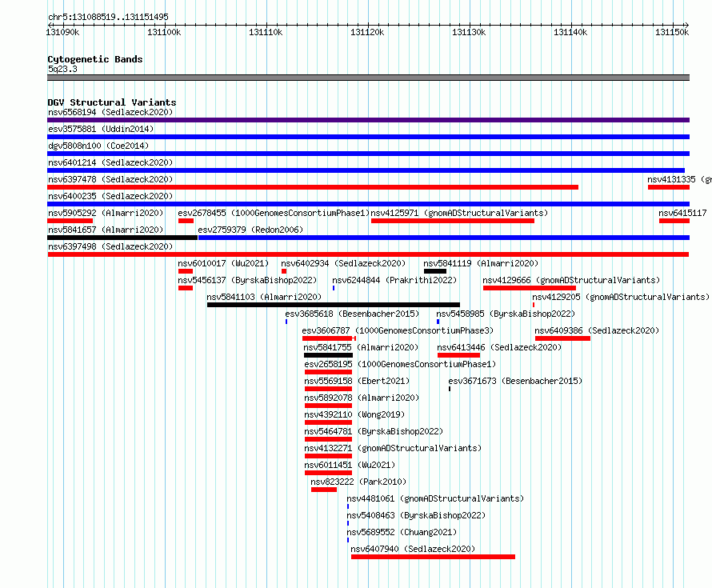Image resolution: width=712 pixels, height=588 pixels.
Task: Click esv2658195 (1000GenomesConsortiumPhase1) label
Action: [x=401, y=364]
